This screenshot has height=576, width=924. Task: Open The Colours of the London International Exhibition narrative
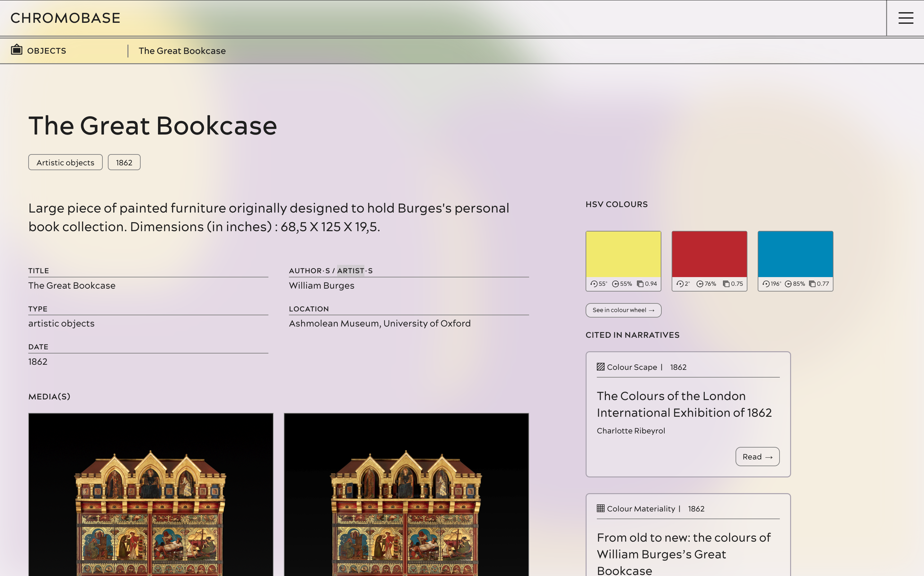tap(684, 404)
